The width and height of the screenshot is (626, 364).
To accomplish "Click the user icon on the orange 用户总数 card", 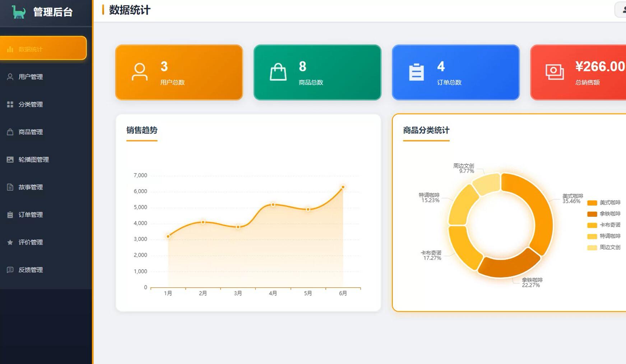I will point(140,72).
